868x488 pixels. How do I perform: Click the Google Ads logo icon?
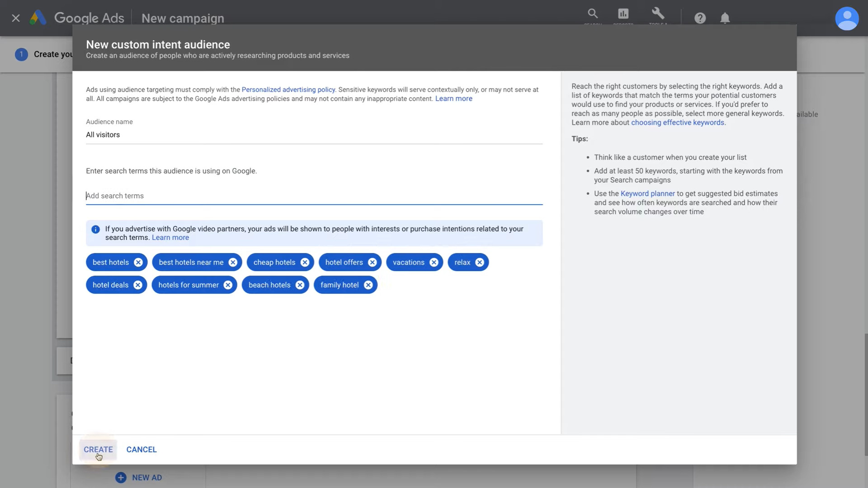click(x=38, y=17)
